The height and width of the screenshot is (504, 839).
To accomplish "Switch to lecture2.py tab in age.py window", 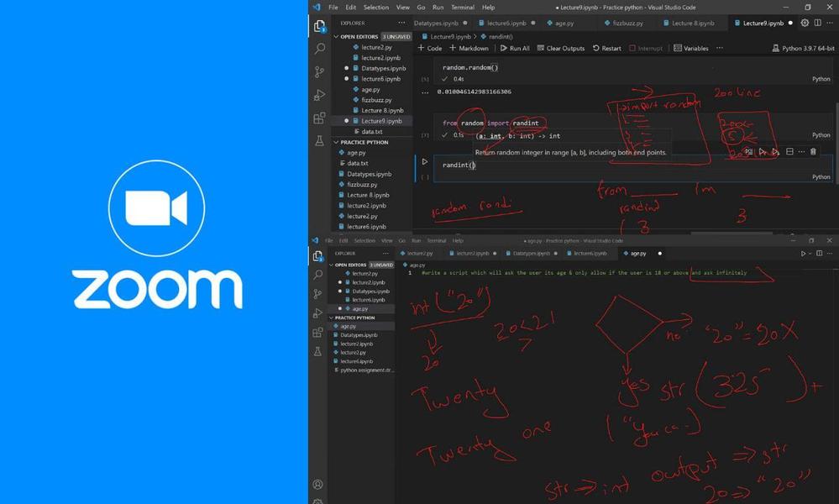I will point(420,254).
